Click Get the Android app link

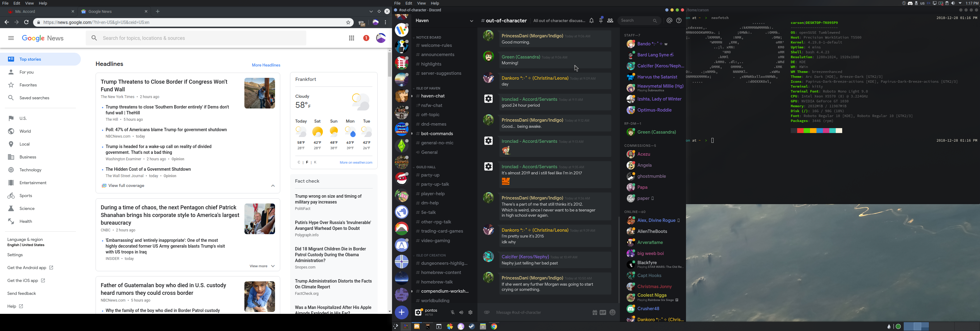(x=30, y=268)
